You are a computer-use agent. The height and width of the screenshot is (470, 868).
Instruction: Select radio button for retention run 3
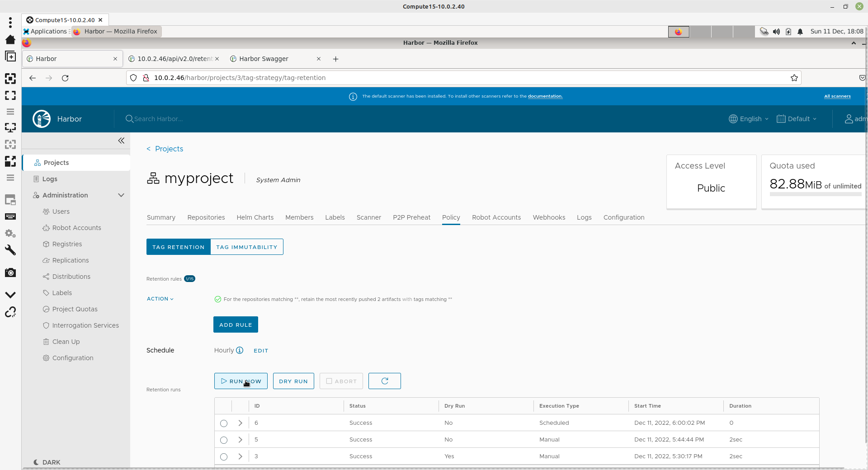(224, 457)
